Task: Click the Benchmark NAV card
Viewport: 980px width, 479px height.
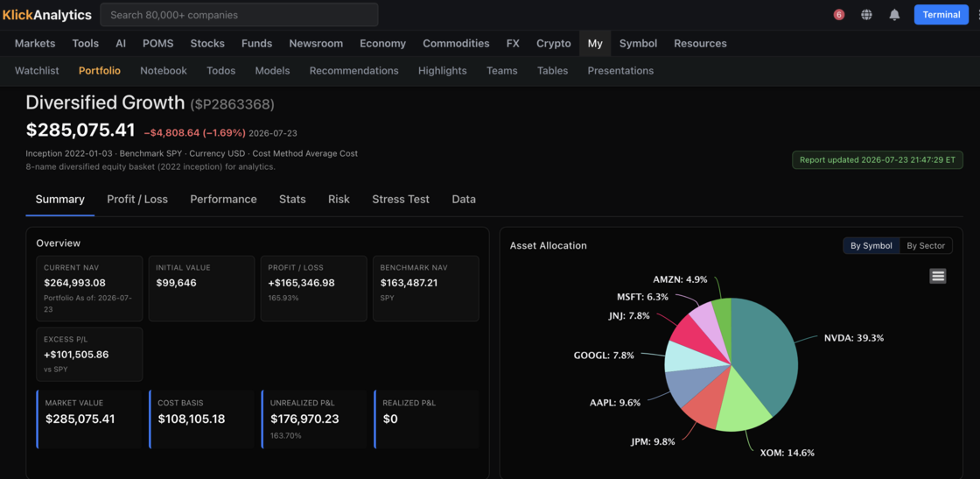Action: (x=425, y=288)
